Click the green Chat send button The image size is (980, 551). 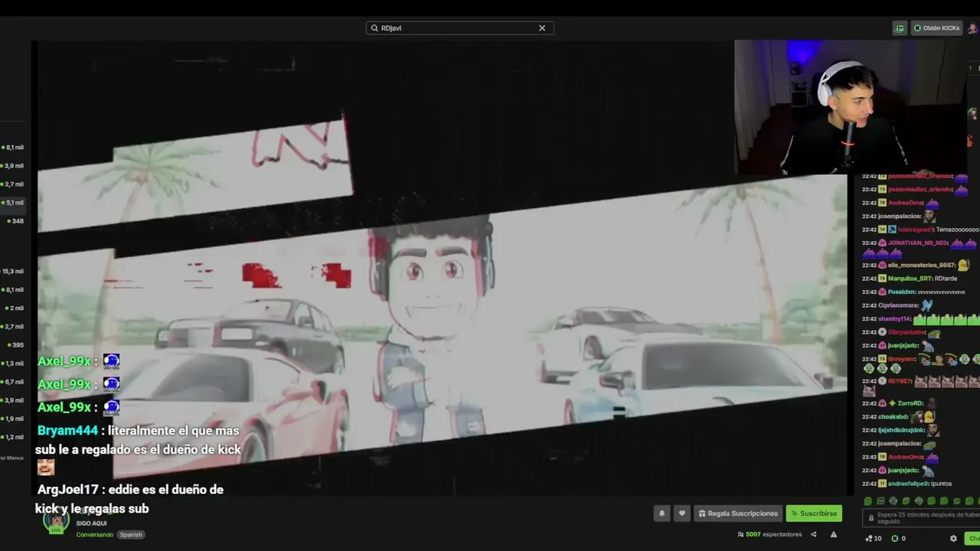coord(972,538)
